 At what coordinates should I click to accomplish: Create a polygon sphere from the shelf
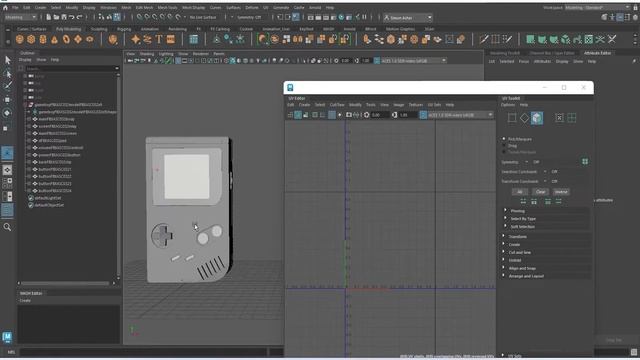20,39
